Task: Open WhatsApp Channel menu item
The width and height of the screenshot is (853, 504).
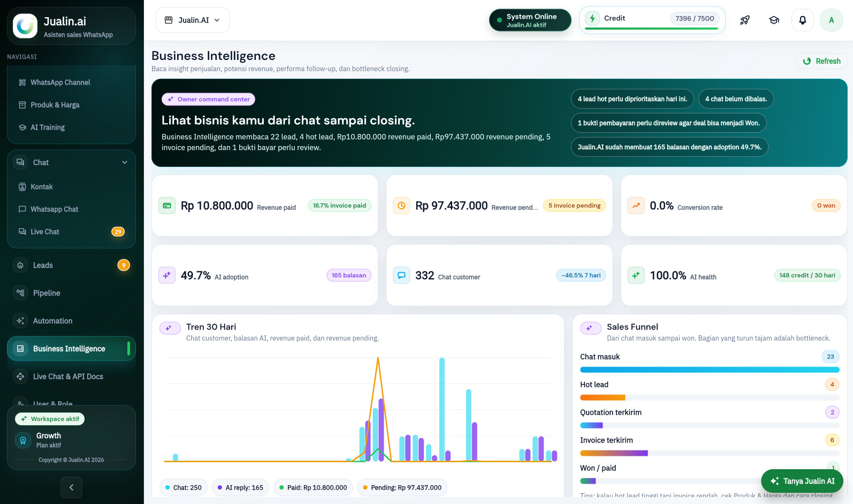Action: (71, 82)
